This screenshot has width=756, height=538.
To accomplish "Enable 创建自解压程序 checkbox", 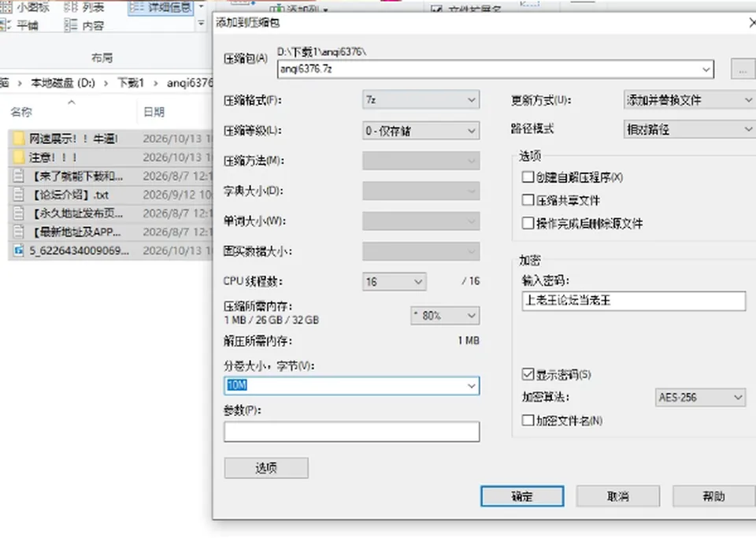I will pyautogui.click(x=528, y=177).
